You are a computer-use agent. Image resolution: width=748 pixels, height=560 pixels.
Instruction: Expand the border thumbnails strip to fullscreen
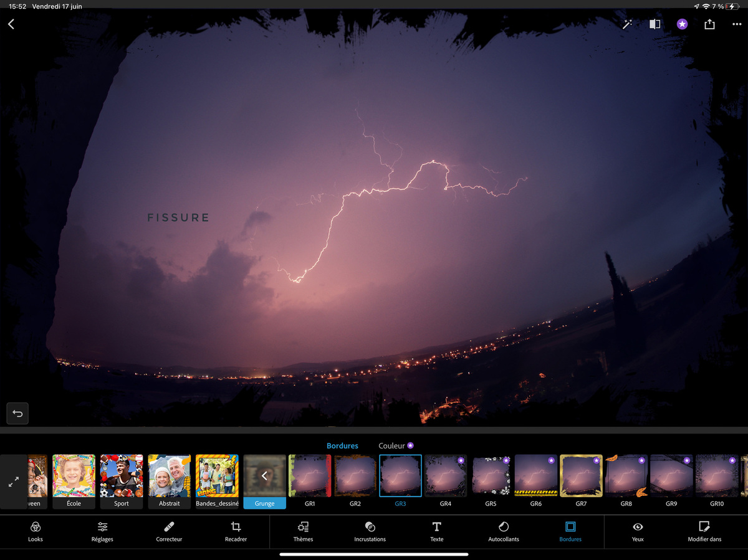coord(13,482)
